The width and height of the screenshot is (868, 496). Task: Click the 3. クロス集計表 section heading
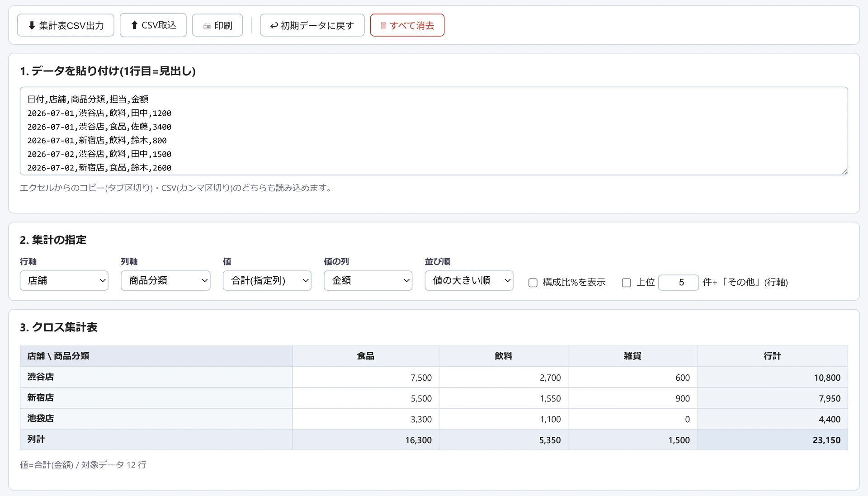[58, 327]
